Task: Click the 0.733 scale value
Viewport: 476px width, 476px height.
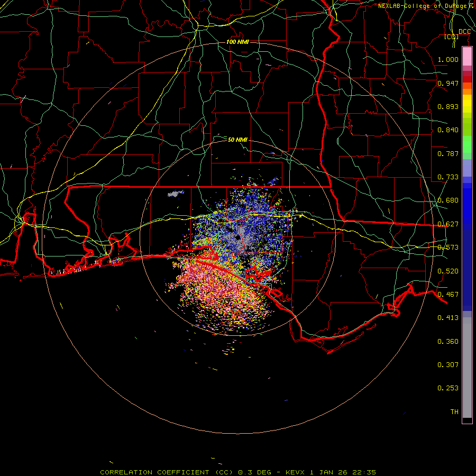Action: 448,177
